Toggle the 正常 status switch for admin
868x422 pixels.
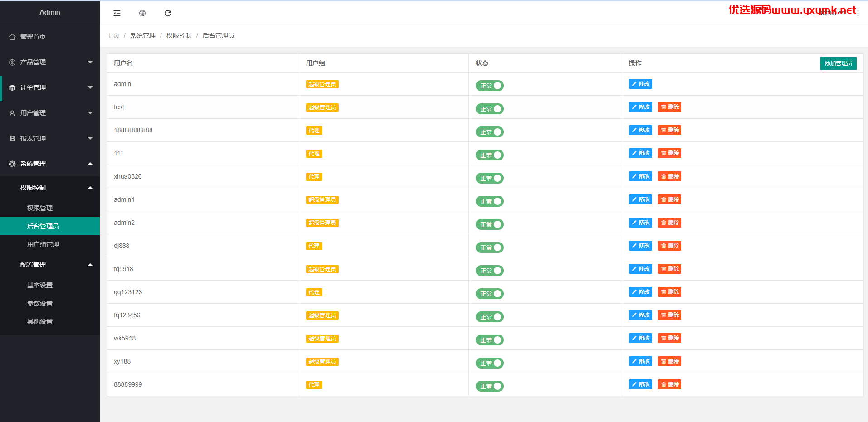coord(489,86)
